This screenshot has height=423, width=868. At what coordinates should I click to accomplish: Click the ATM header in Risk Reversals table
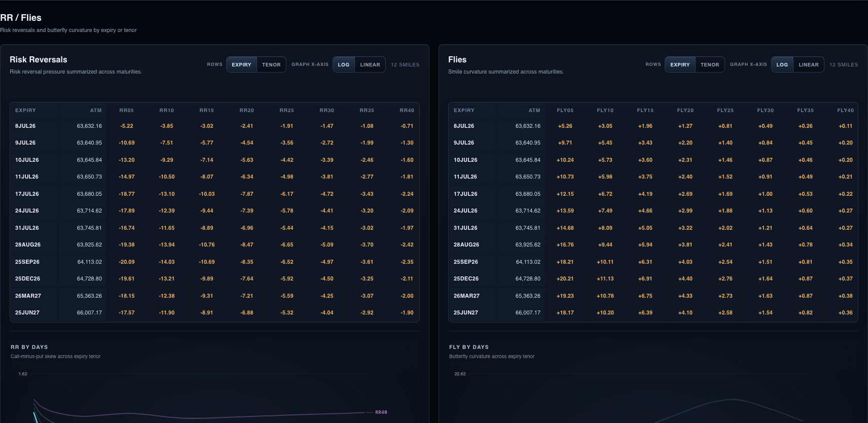[96, 110]
